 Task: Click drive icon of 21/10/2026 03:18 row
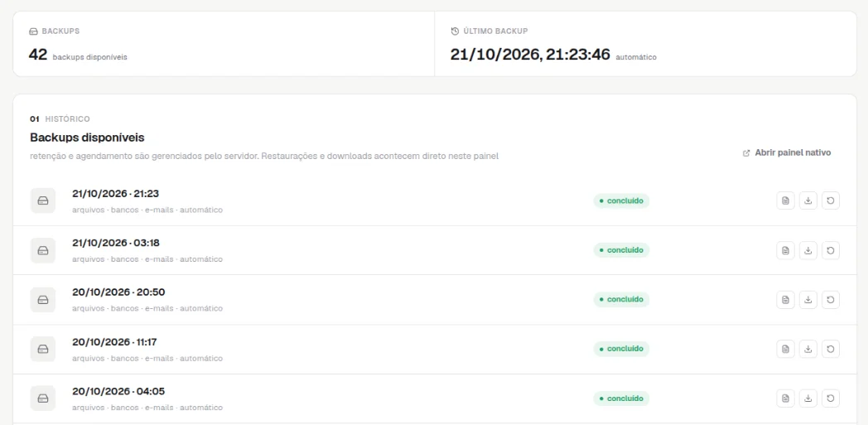point(42,250)
